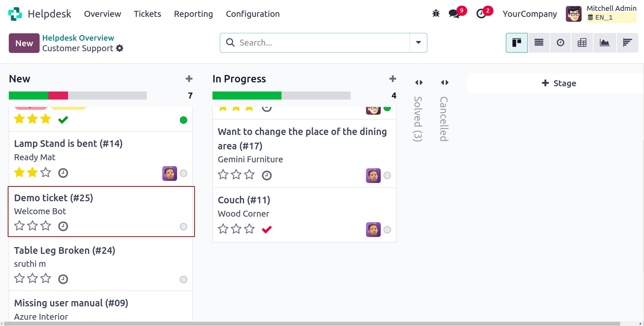Image resolution: width=644 pixels, height=326 pixels.
Task: Set one star rating on Demo ticket
Action: pyautogui.click(x=20, y=226)
